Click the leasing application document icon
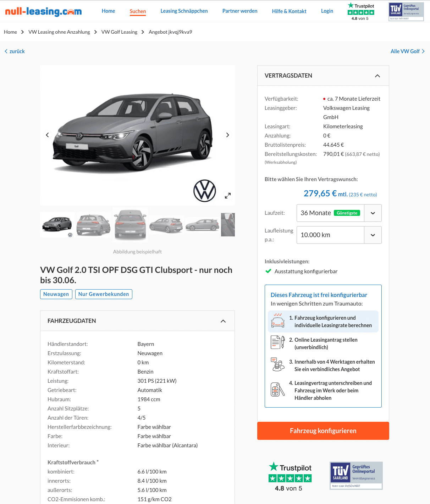 (x=278, y=342)
